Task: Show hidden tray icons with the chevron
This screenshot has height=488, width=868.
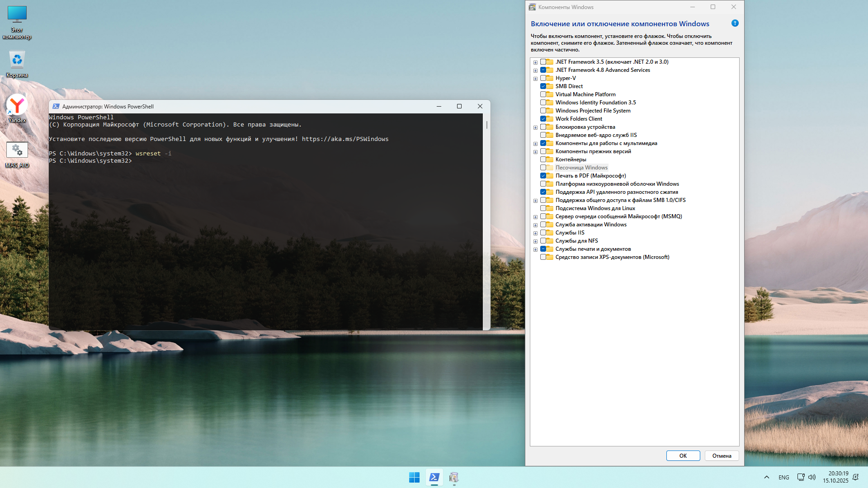Action: [x=766, y=477]
